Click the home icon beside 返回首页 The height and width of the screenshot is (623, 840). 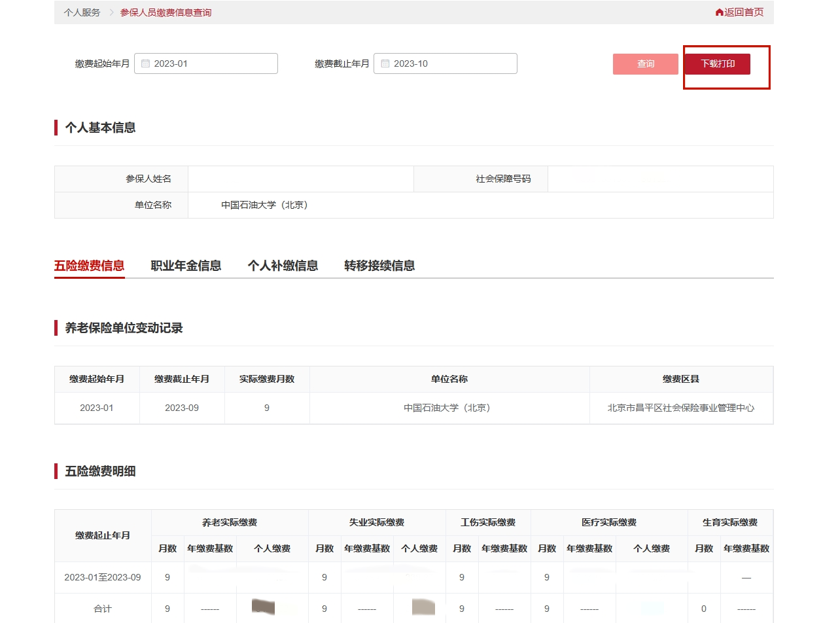pyautogui.click(x=719, y=12)
